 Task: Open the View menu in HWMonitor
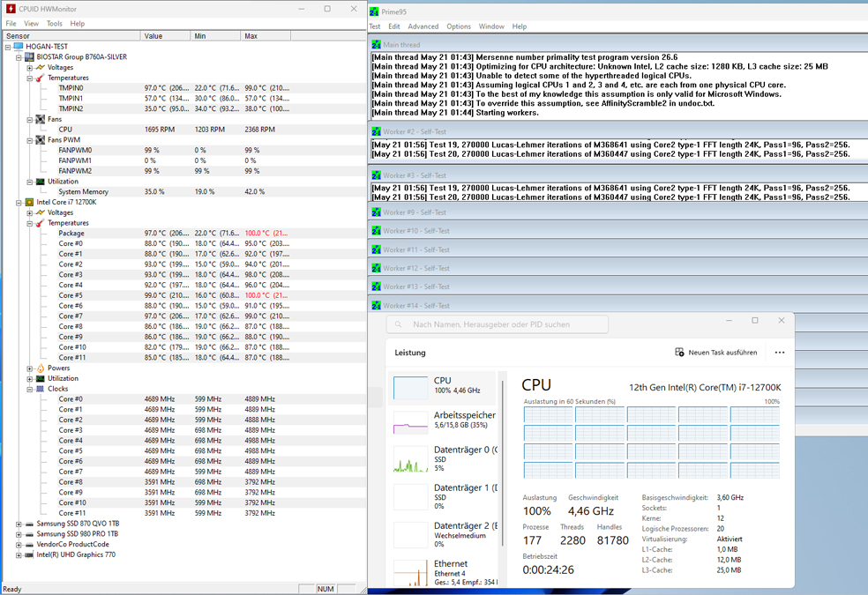coord(31,24)
